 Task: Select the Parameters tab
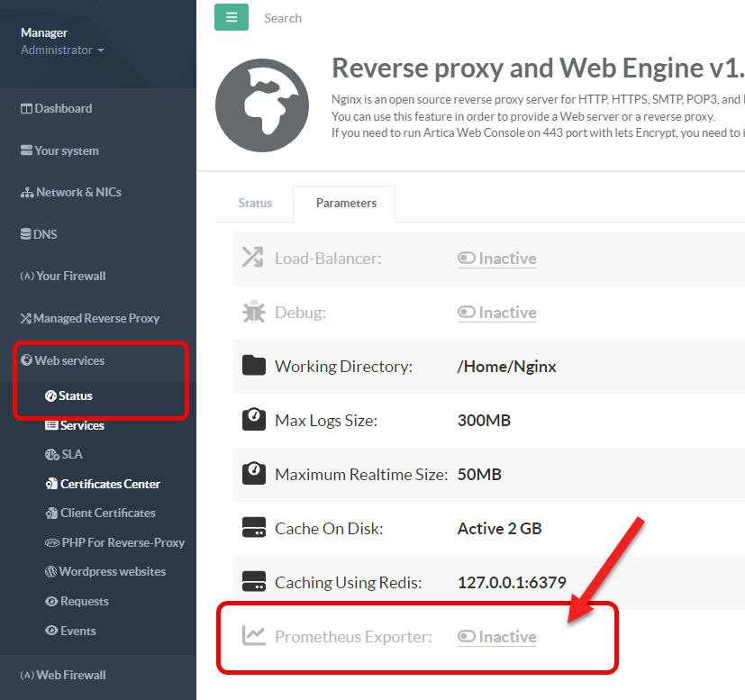coord(346,203)
